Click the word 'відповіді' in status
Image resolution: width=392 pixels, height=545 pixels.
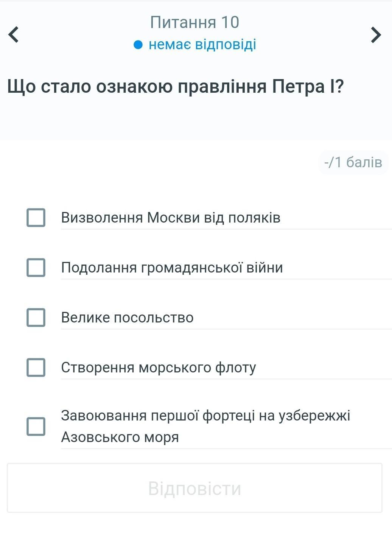(226, 45)
